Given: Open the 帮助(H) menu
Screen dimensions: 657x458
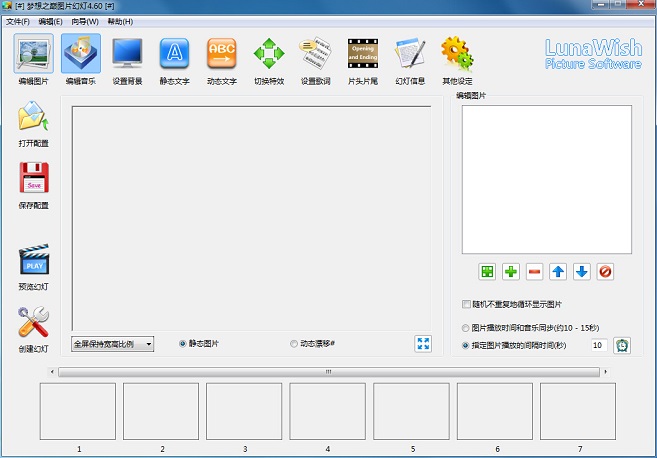Looking at the screenshot, I should pos(119,21).
